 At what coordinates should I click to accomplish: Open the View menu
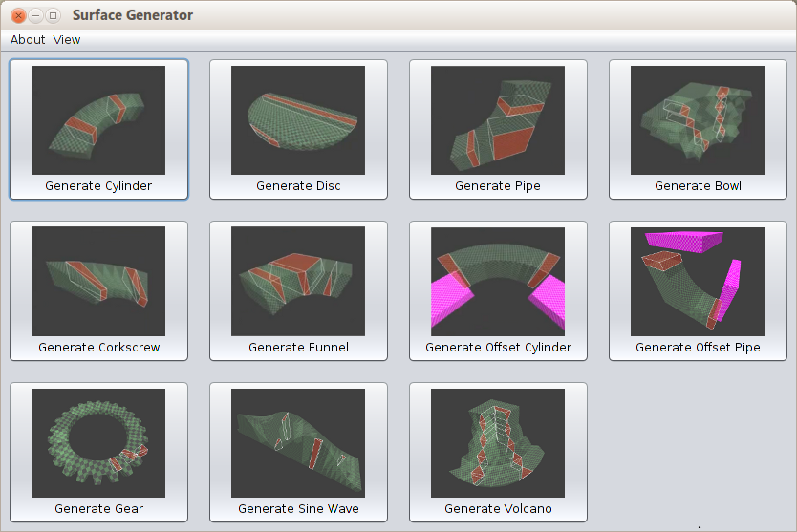[67, 40]
